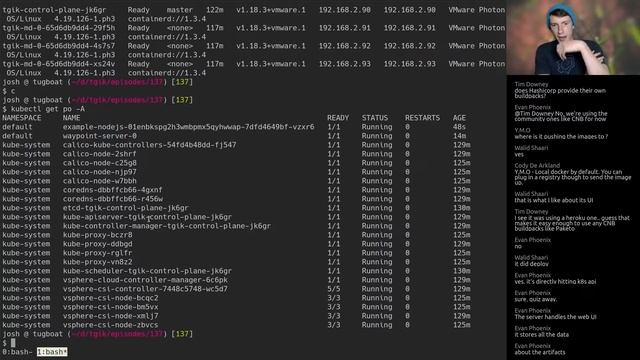The height and width of the screenshot is (360, 640).
Task: Click the RESTARTS column header
Action: (422, 118)
